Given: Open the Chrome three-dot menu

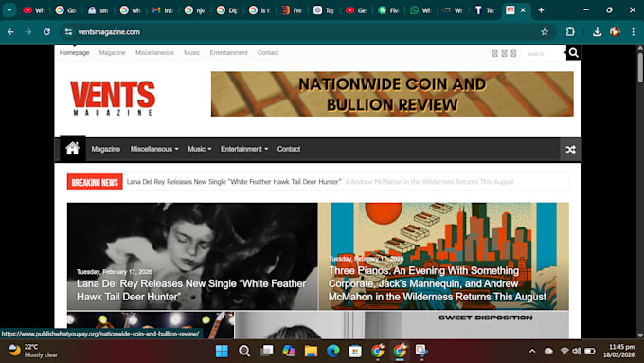Looking at the screenshot, I should (633, 31).
